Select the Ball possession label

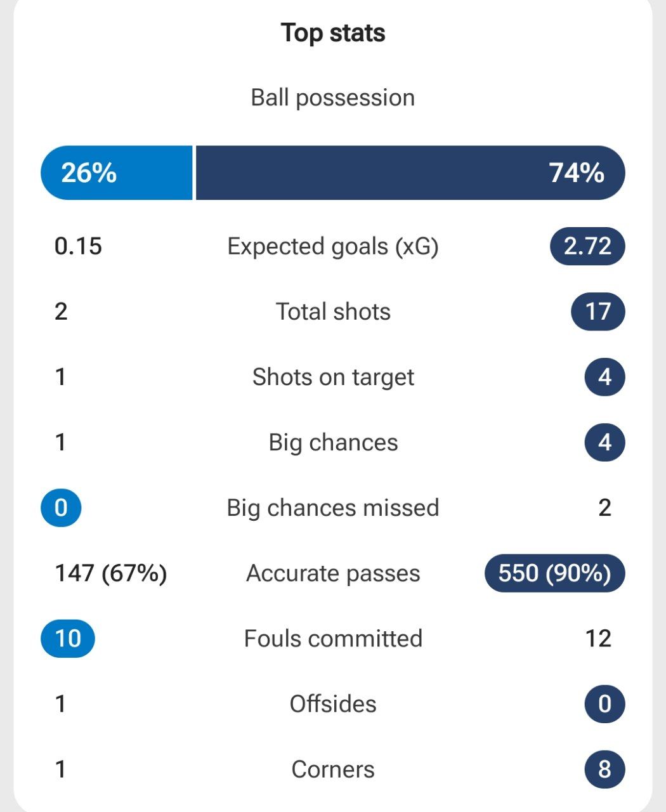[333, 98]
